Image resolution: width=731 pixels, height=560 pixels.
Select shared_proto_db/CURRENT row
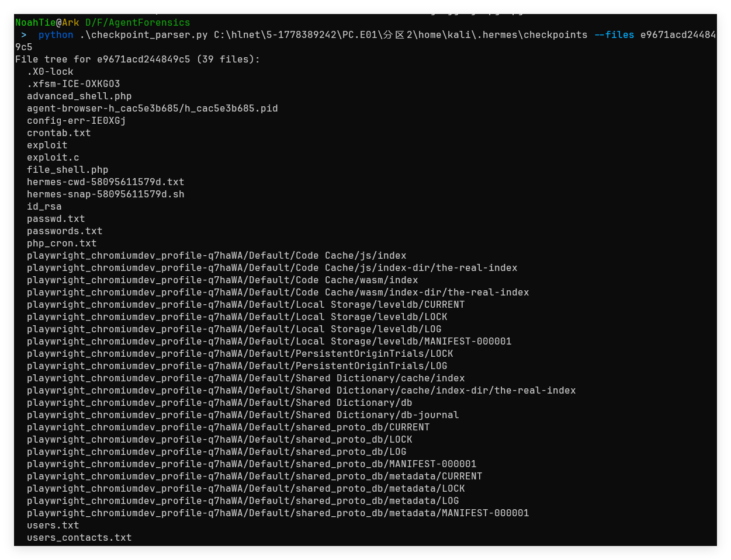[x=228, y=427]
